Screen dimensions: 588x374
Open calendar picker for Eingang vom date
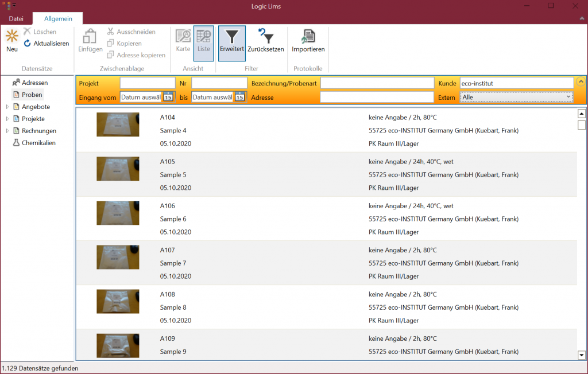(x=168, y=97)
